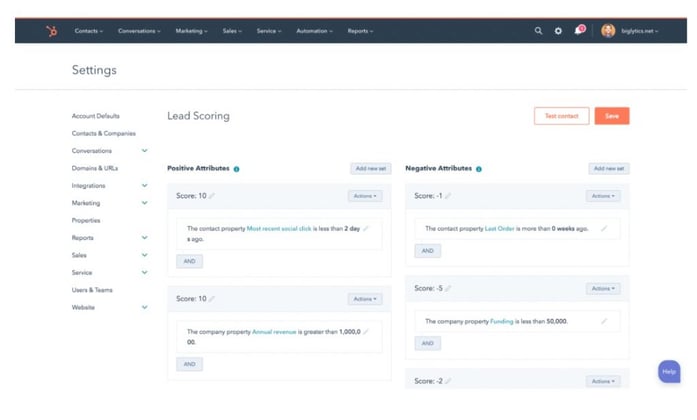Screen dimensions: 697x420
Task: Expand Sales in settings sidebar
Action: tap(144, 255)
